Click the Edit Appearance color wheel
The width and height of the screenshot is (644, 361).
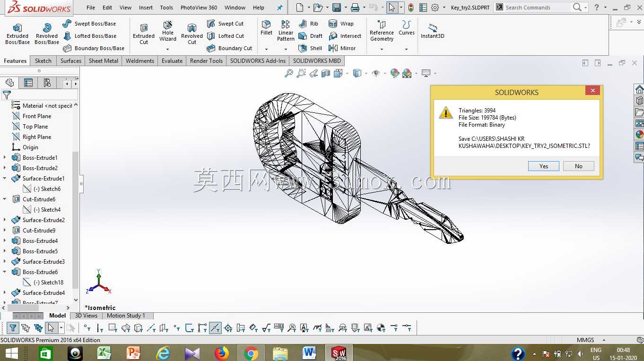[395, 73]
